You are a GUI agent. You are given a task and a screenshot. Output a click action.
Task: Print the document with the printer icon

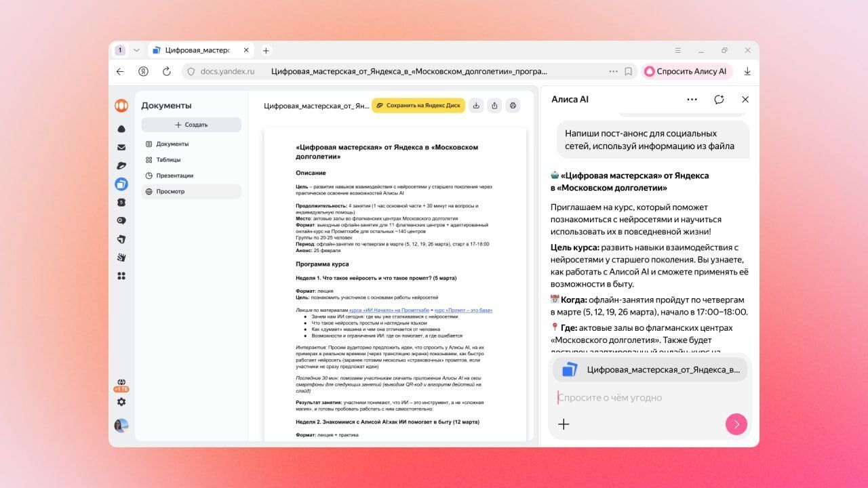pos(513,106)
